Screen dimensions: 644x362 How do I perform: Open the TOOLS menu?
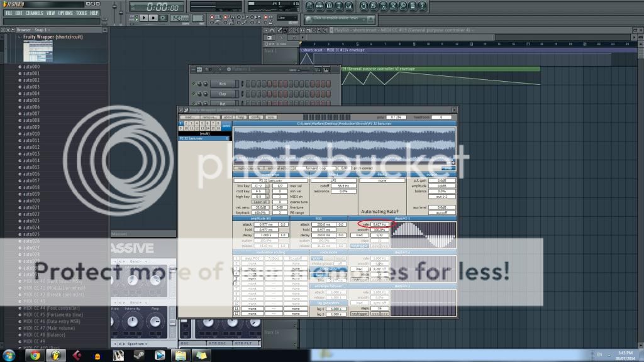[81, 13]
